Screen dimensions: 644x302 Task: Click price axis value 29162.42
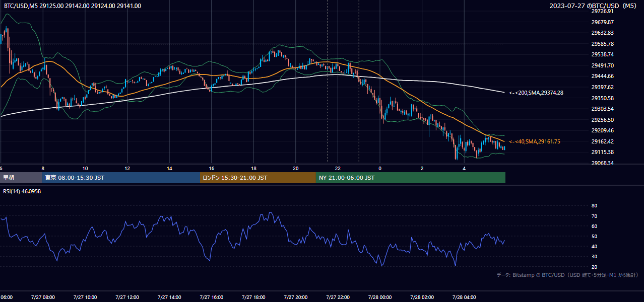tap(602, 141)
